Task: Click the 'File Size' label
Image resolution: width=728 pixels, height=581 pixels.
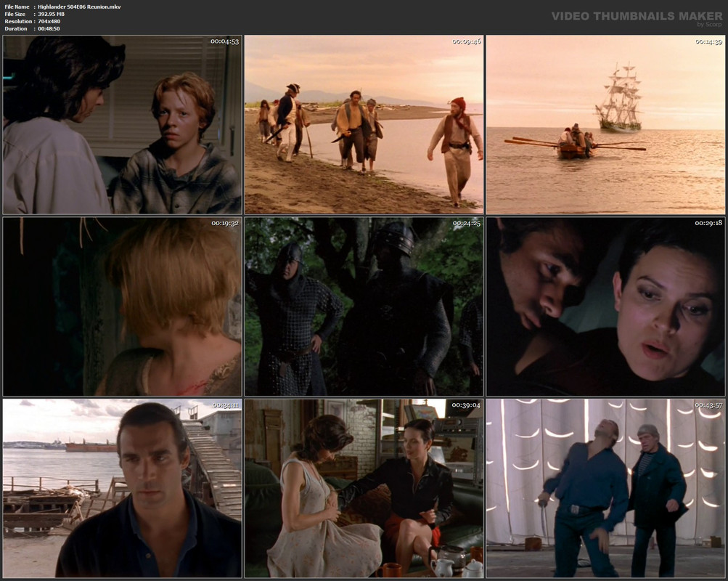Action: click(15, 15)
